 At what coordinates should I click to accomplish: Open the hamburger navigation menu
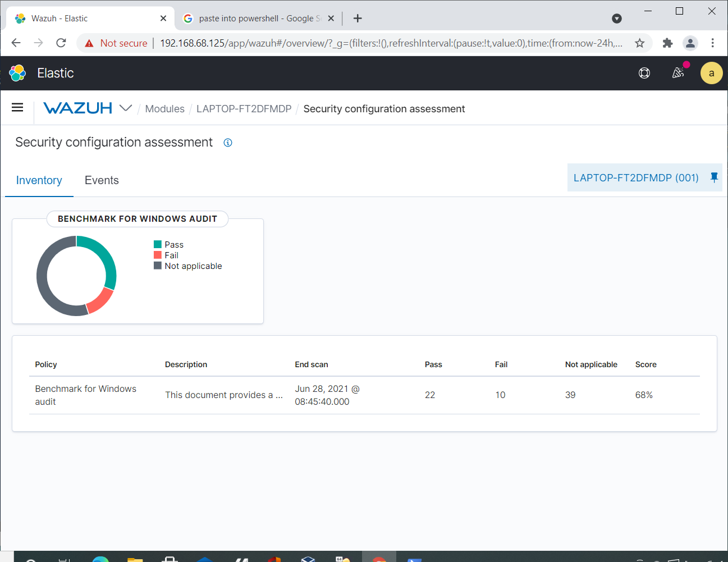tap(17, 107)
